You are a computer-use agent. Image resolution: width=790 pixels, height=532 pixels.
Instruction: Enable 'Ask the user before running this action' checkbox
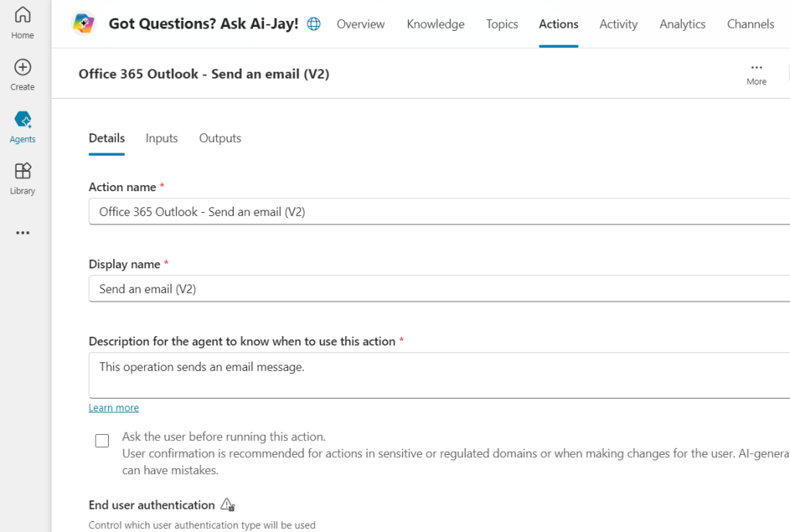point(102,440)
